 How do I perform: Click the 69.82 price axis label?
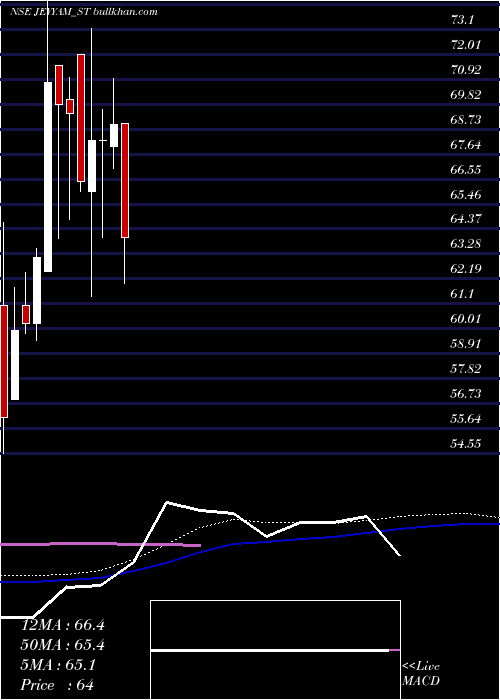[466, 95]
